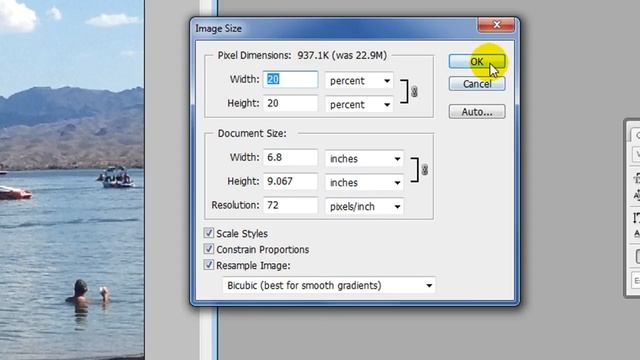This screenshot has height=360, width=640.
Task: Toggle the Scale Styles checkbox
Action: click(209, 233)
